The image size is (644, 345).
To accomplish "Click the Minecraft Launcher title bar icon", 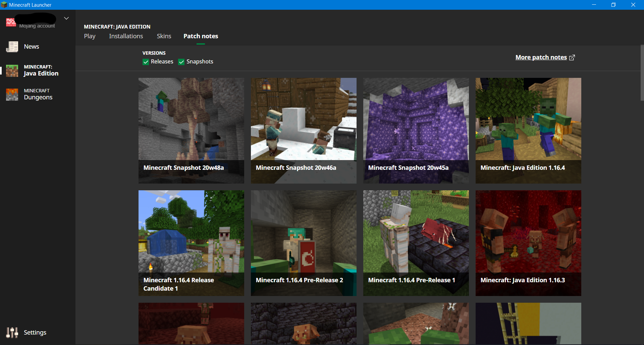I will click(4, 5).
